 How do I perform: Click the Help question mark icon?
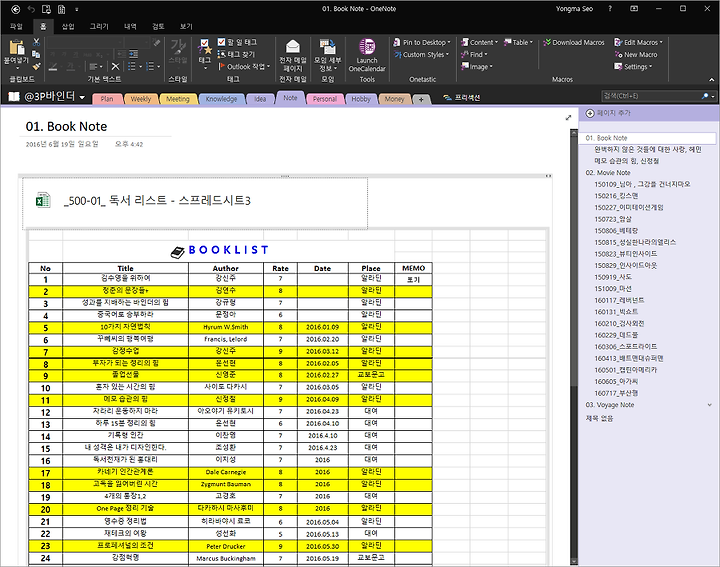pos(610,9)
